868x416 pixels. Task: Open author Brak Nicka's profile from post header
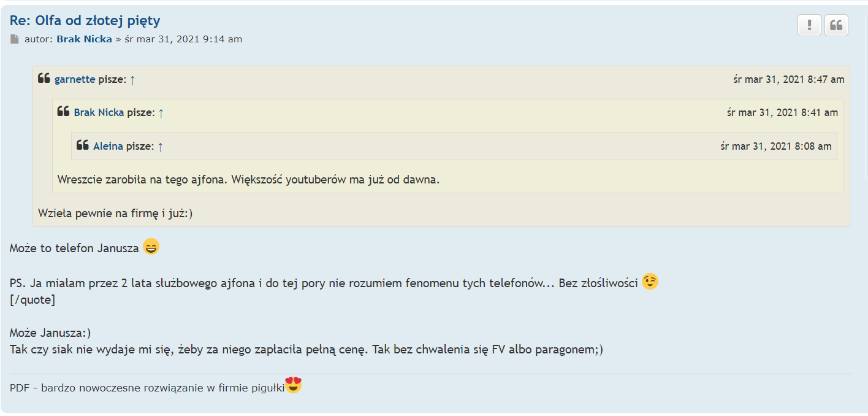[x=84, y=39]
